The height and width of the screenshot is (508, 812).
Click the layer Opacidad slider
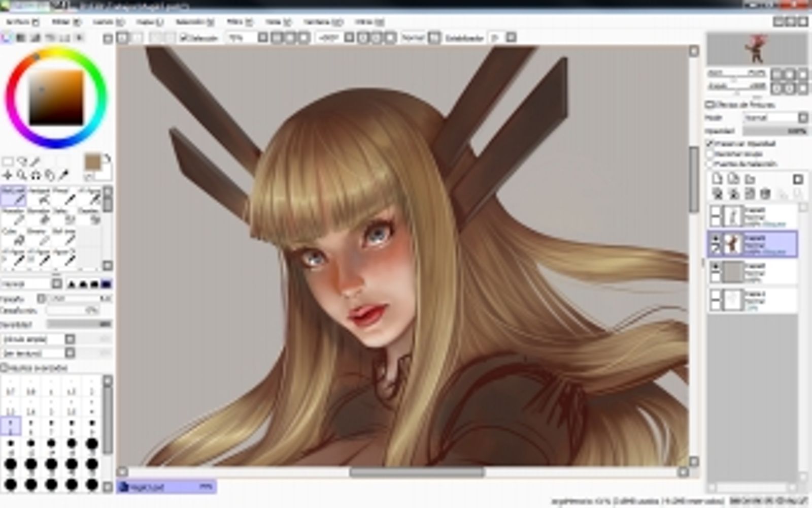click(x=775, y=131)
